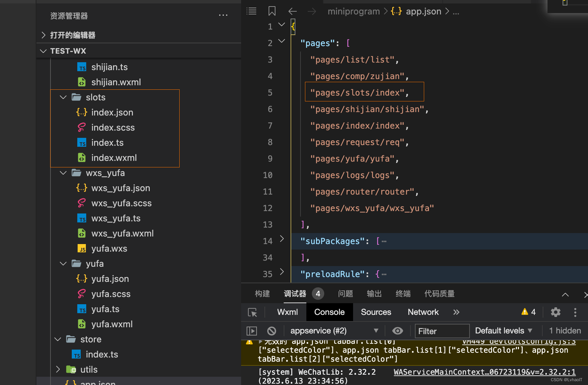Open explorer more actions ellipsis menu

223,15
